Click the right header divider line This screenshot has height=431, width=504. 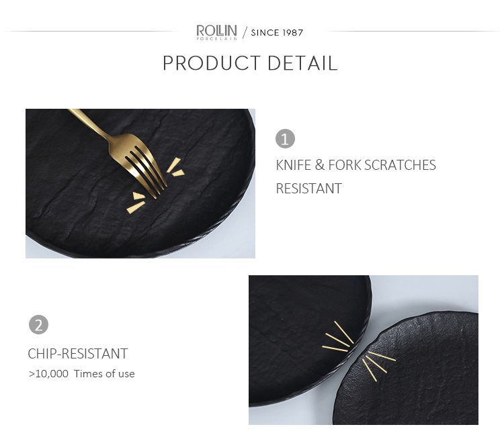point(413,32)
